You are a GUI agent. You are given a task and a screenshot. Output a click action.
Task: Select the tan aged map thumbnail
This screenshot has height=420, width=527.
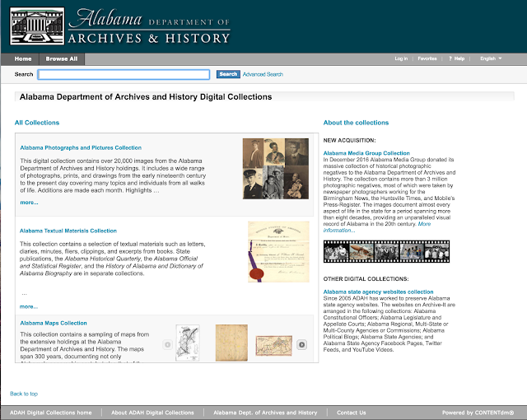(231, 343)
